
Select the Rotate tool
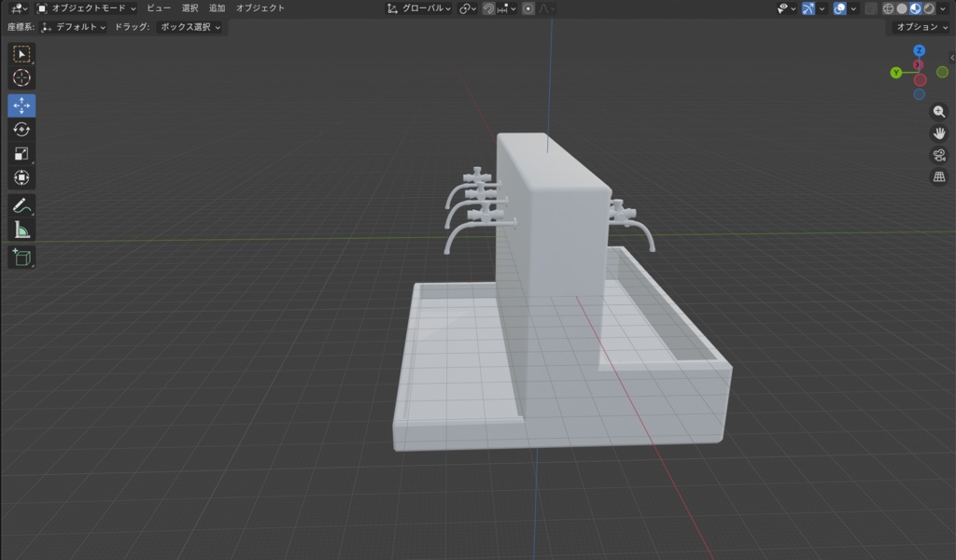pyautogui.click(x=21, y=129)
